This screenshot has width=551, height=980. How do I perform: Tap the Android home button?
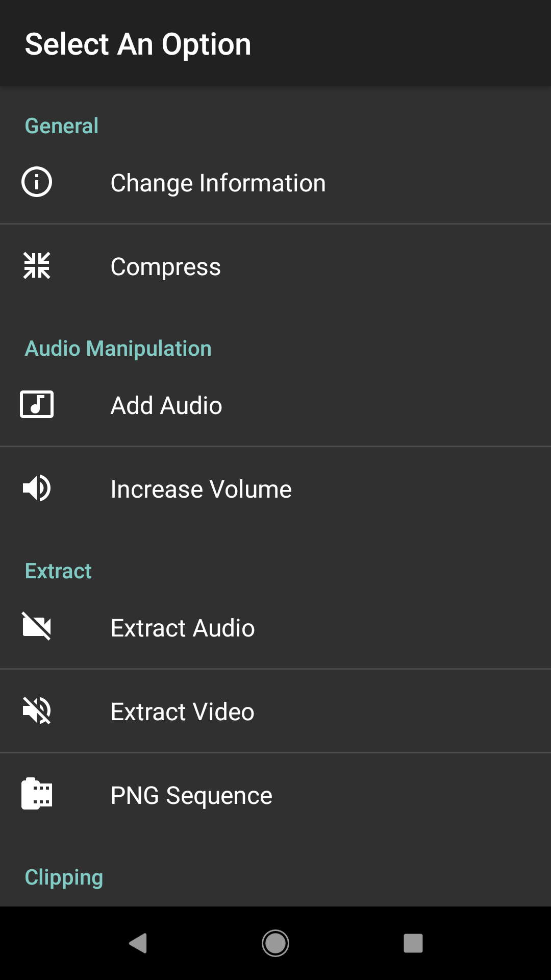coord(275,943)
